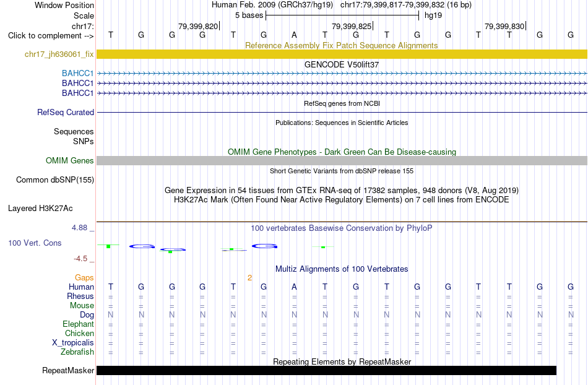The height and width of the screenshot is (385, 588).
Task: Click the 79,399,820 ruler position
Action: [197, 26]
